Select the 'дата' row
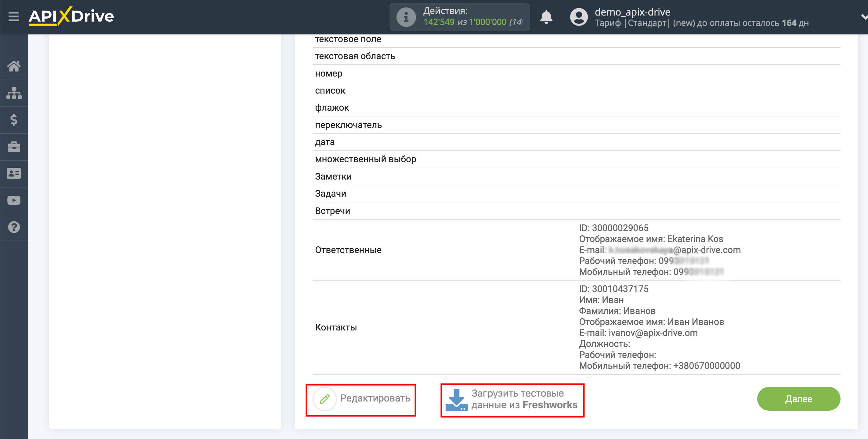This screenshot has width=868, height=439. (576, 142)
